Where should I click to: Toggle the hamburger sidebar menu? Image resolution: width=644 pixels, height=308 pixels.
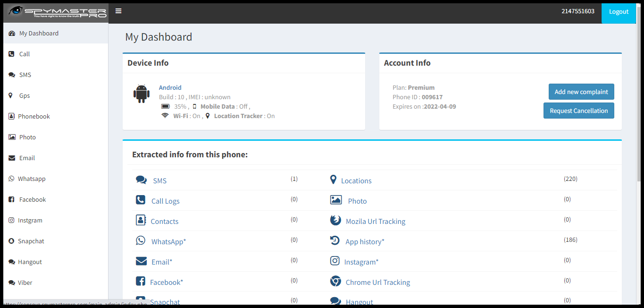coord(118,11)
